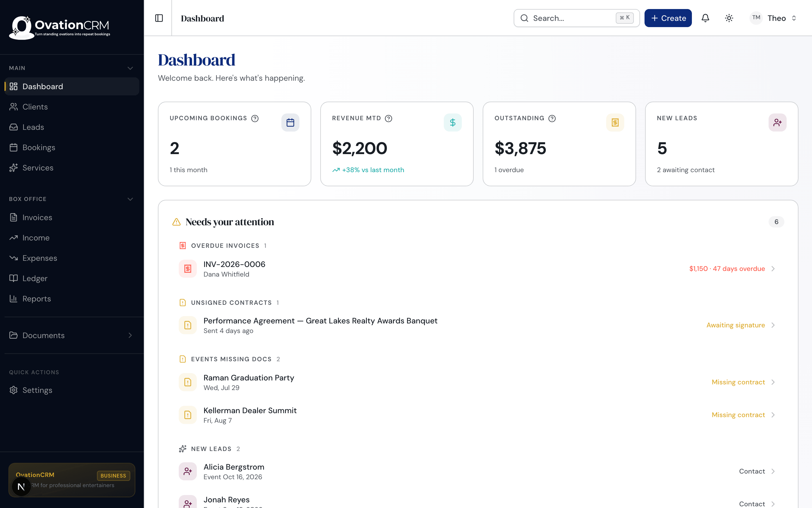Open Raman Graduation Party row chevron
The height and width of the screenshot is (508, 812).
[x=773, y=382]
